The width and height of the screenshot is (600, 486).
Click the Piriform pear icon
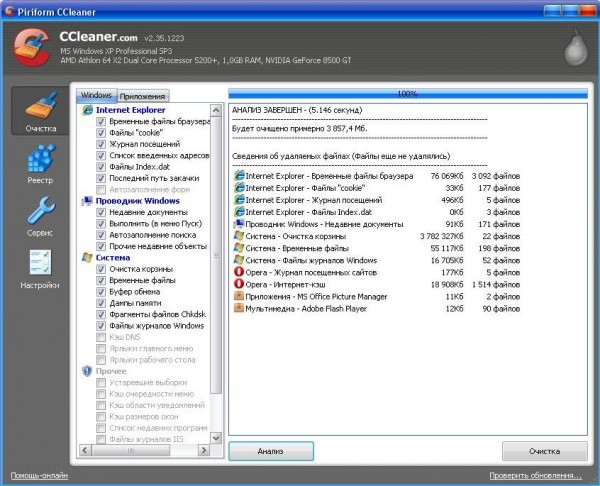pyautogui.click(x=576, y=47)
